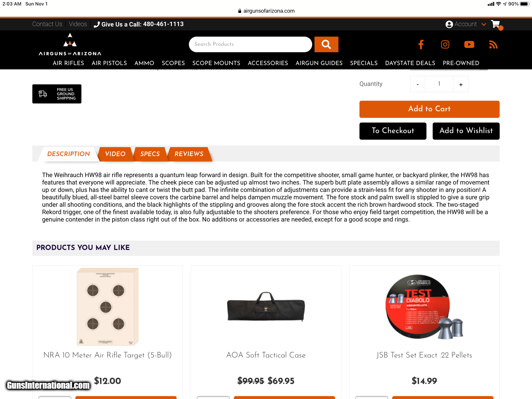
Task: Expand the Account dropdown chevron
Action: coord(484,24)
